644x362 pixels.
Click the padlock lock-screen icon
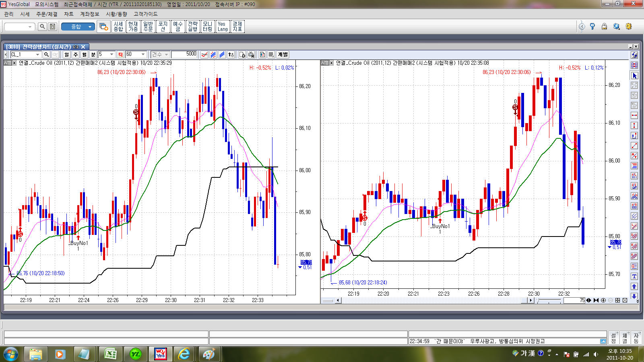pos(604,27)
